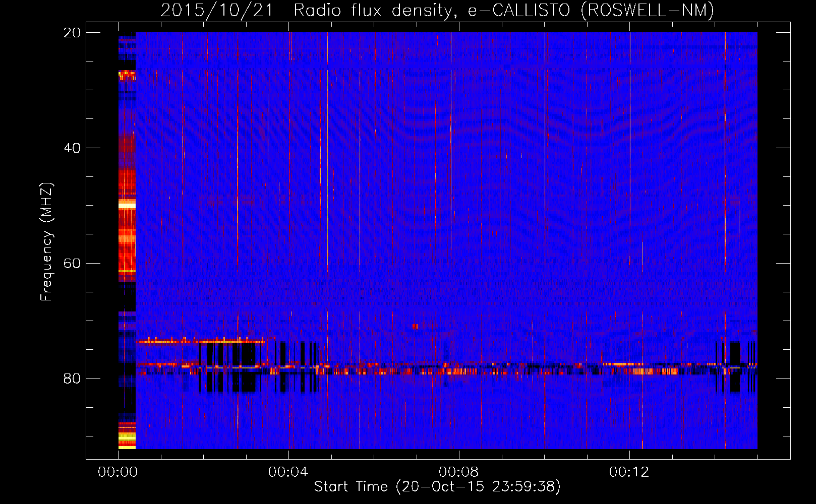816x504 pixels.
Task: Click the plot title 'Radio flux density, e-CALLISTO (ROSWELL-NM)'
Action: coord(504,11)
